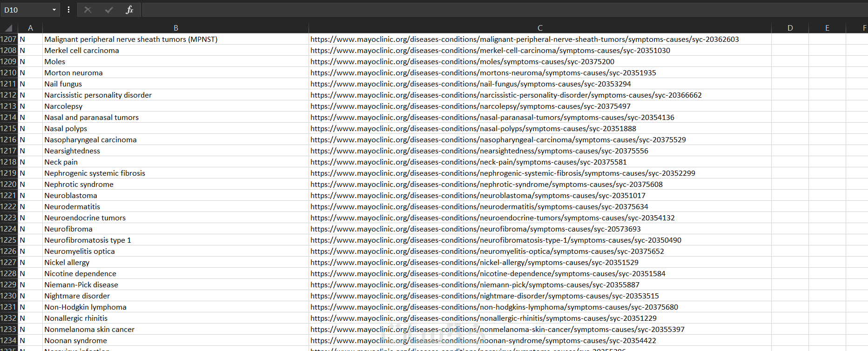Select the 'Nicotine dependence' cell
Screen dimensions: 868x351
point(175,273)
